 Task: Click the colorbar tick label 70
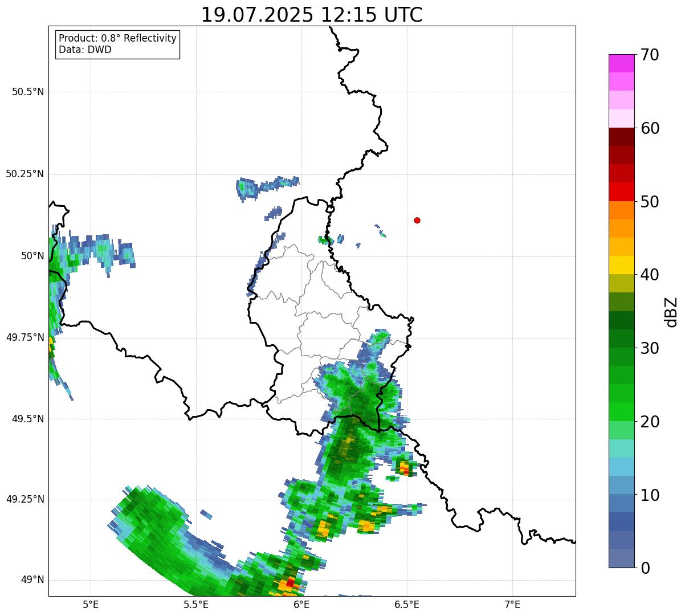click(x=650, y=55)
